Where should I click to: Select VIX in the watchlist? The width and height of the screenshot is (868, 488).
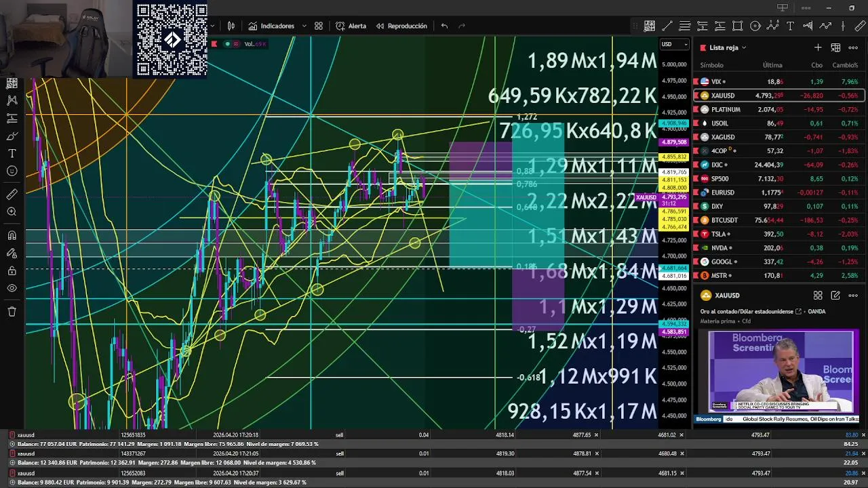click(x=778, y=81)
